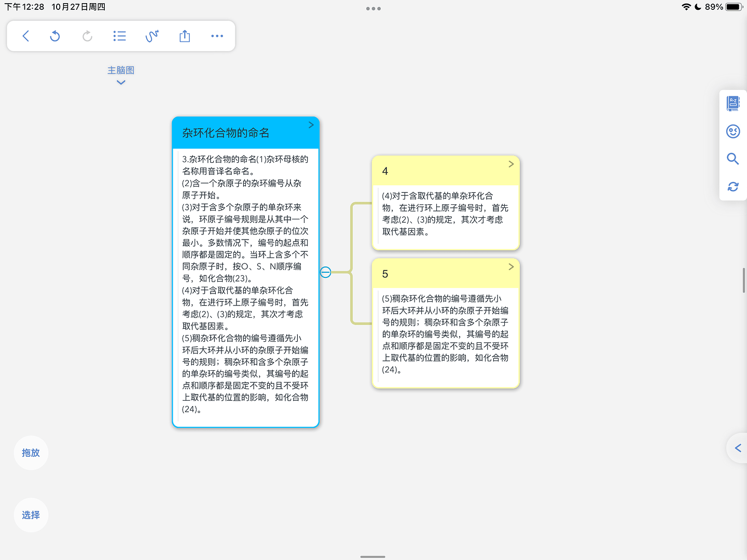Undo the last action
Screen dimensions: 747x560
[55, 36]
